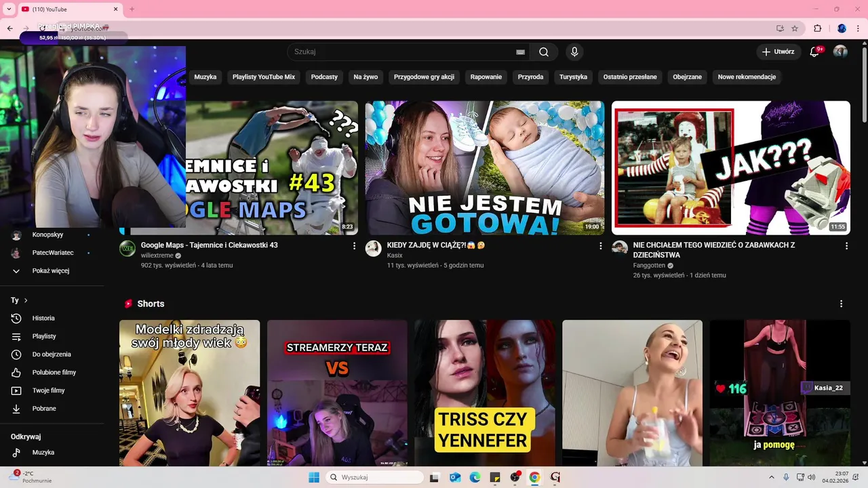Image resolution: width=868 pixels, height=488 pixels.
Task: Select the Przyroda chip
Action: 530,77
